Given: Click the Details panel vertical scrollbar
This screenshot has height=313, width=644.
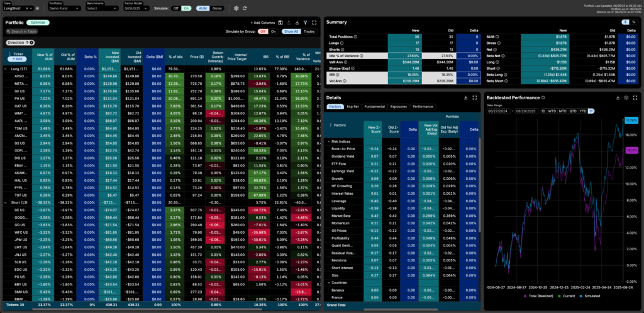Looking at the screenshot, I should [x=479, y=185].
